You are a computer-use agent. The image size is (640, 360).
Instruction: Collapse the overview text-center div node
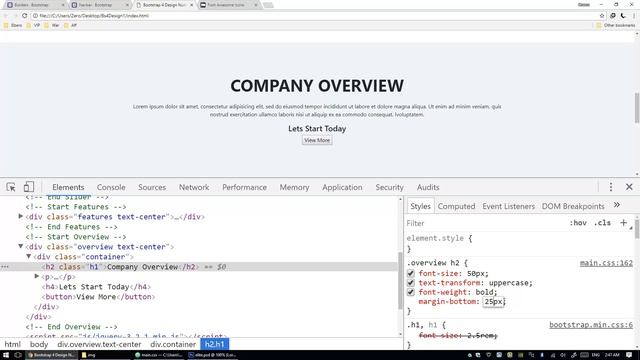[20, 247]
